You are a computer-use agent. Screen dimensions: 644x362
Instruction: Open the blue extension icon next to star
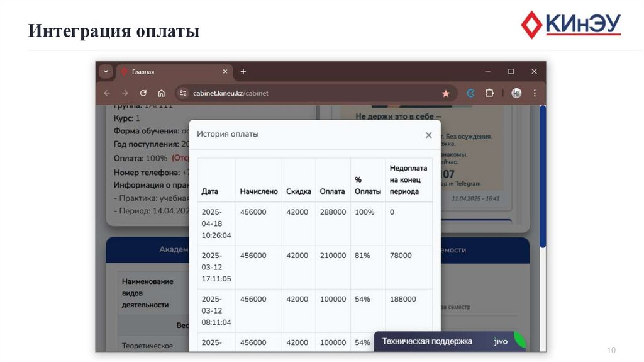[x=470, y=93]
